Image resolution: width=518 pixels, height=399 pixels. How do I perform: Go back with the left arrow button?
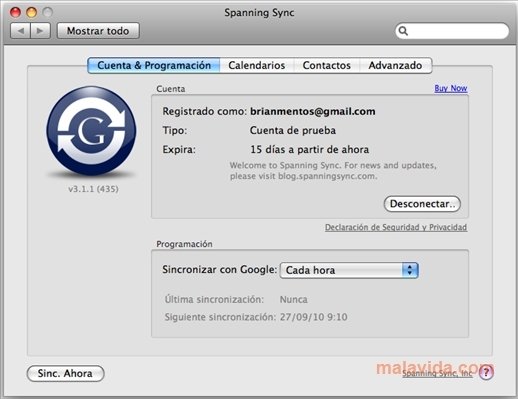(x=21, y=31)
